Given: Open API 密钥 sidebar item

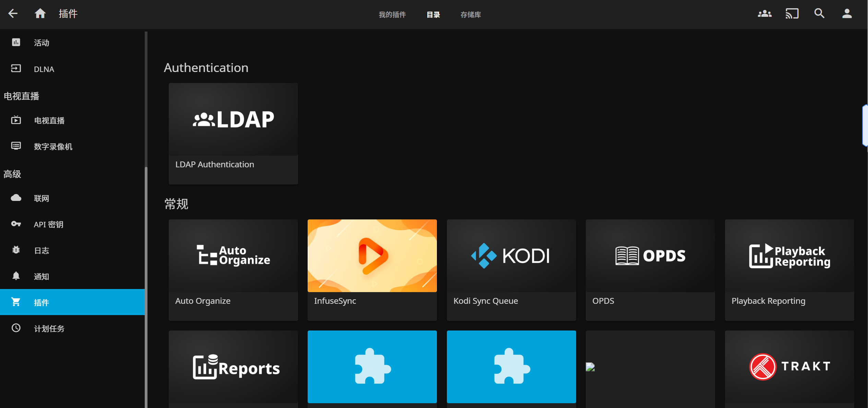Looking at the screenshot, I should (72, 224).
